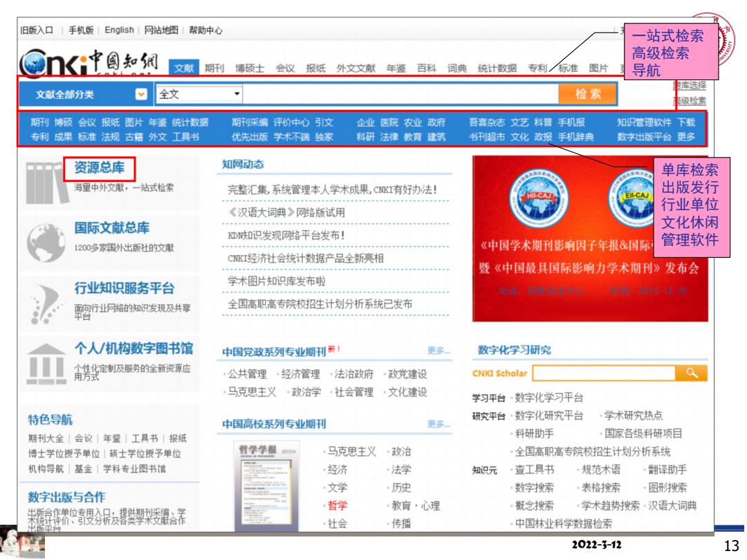Click the 哲学学报 journal cover thumbnail
Image resolution: width=747 pixels, height=560 pixels.
click(267, 486)
